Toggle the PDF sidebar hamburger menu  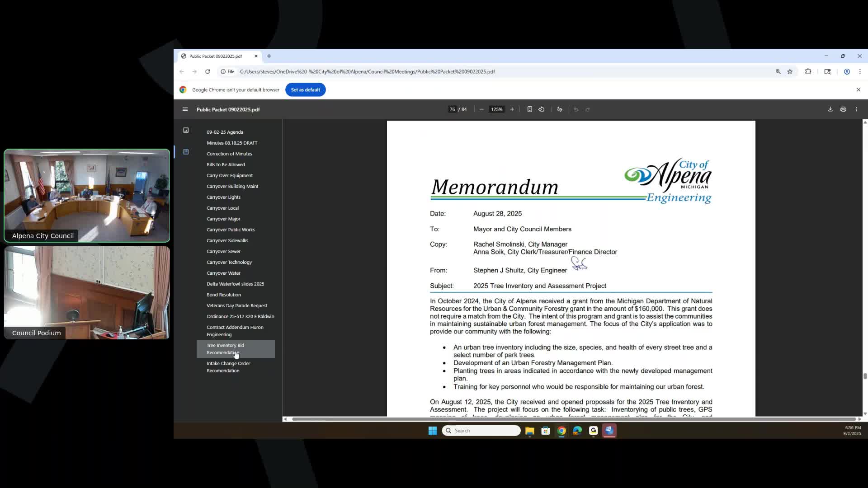pyautogui.click(x=185, y=109)
